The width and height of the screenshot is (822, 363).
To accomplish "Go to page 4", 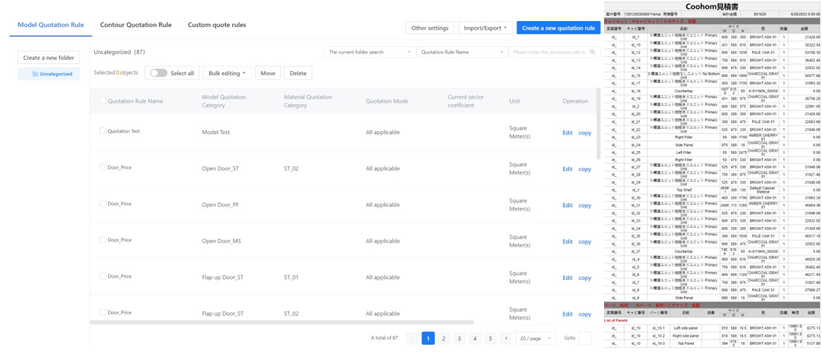I will click(x=474, y=338).
